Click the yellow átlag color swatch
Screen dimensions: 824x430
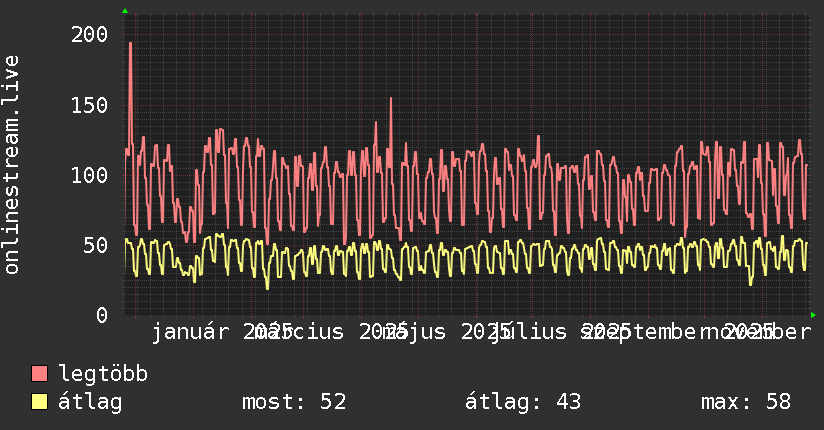tap(39, 401)
